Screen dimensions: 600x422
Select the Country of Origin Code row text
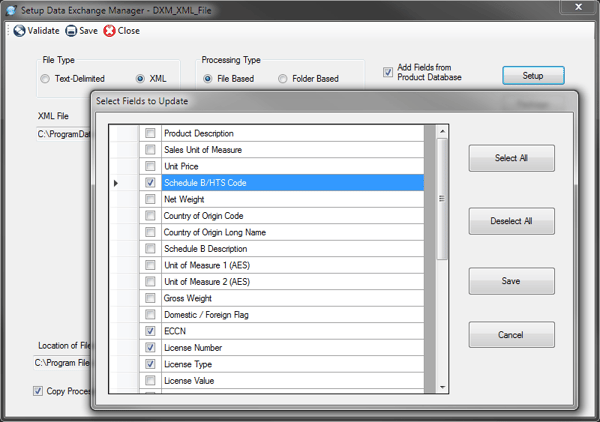[x=204, y=216]
